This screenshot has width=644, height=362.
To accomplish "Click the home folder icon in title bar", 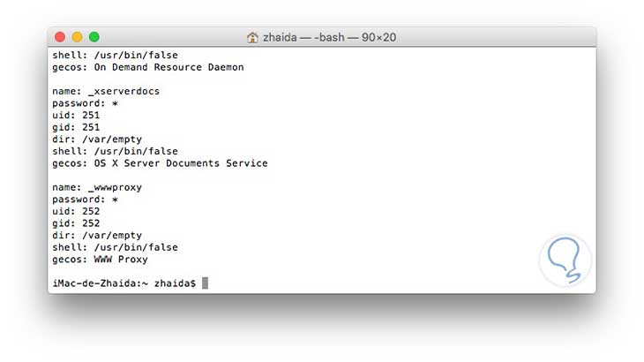I will (x=253, y=37).
